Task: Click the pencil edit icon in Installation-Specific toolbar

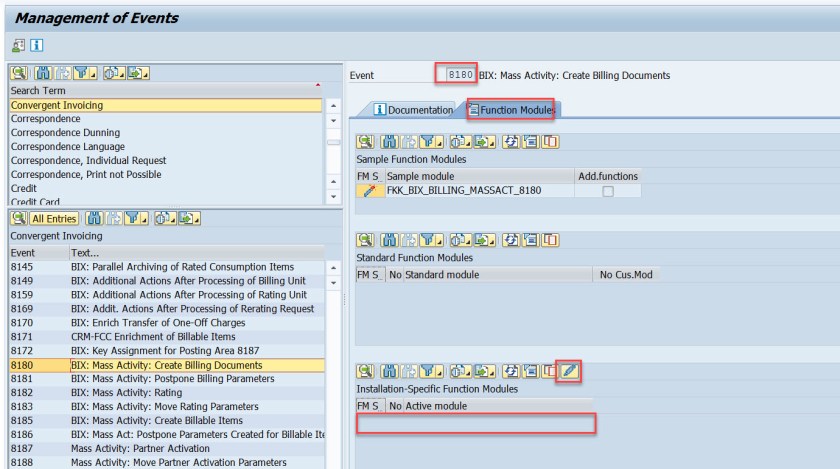Action: tap(569, 370)
